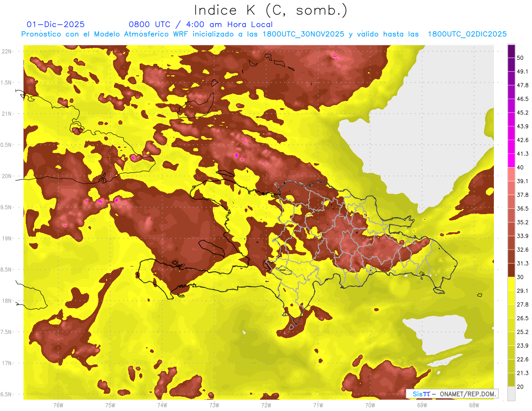532x411 pixels.
Task: Click the legend value "20"
Action: (x=520, y=386)
